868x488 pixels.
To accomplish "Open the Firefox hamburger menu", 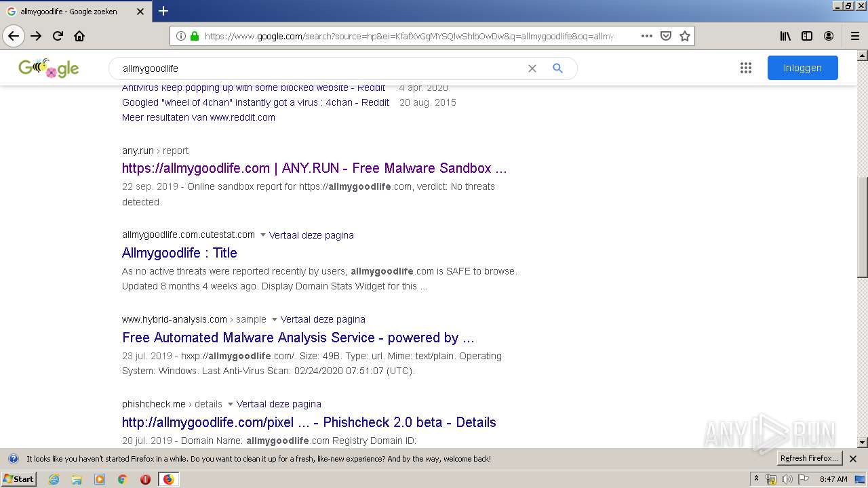I will 855,36.
